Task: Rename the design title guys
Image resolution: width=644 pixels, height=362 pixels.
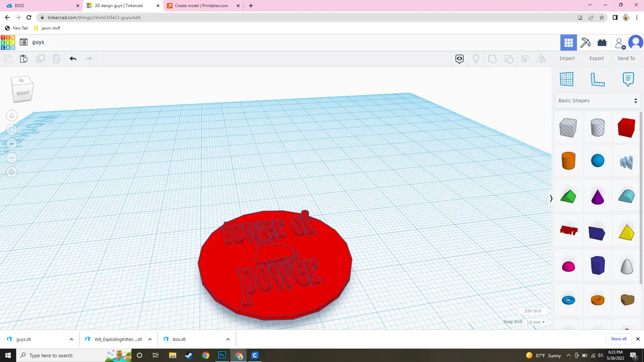Action: (38, 42)
